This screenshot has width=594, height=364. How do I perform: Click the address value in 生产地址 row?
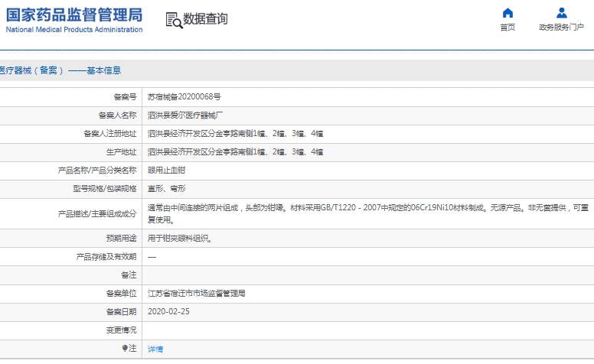click(235, 152)
